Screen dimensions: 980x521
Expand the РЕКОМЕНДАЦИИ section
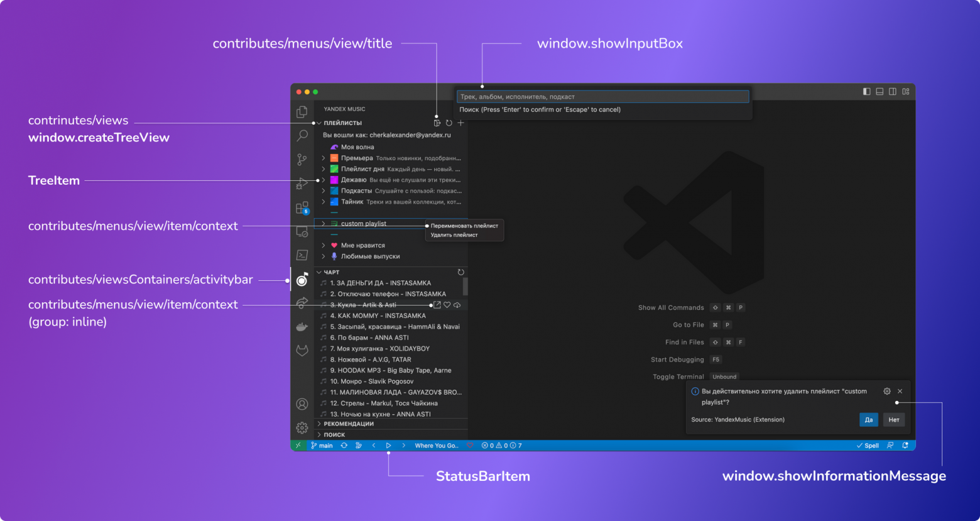(x=319, y=424)
